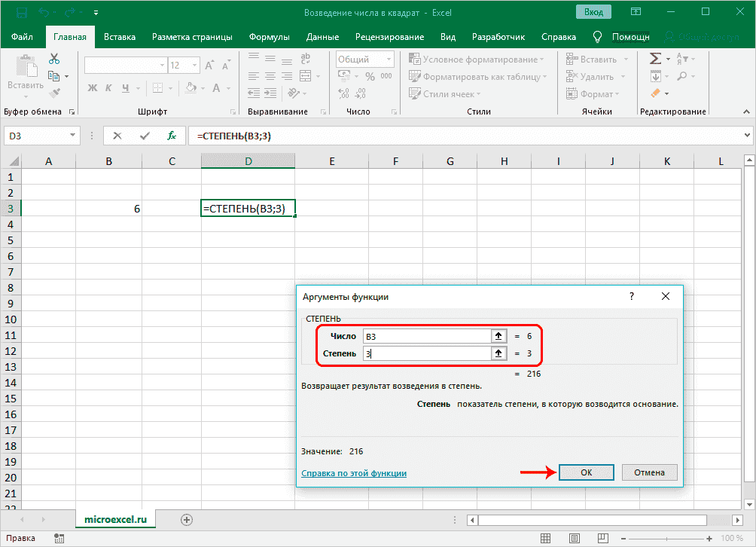Click the Число input field
Viewport: 756px width, 547px height.
coord(425,336)
